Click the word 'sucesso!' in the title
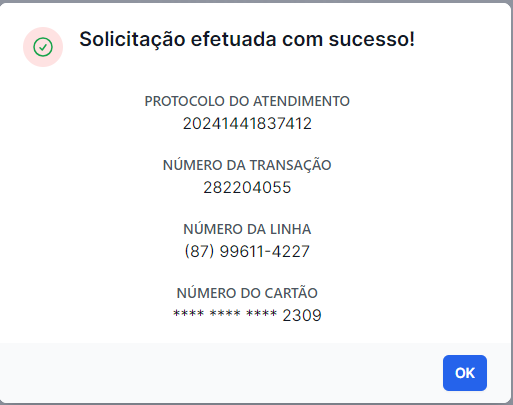Image resolution: width=513 pixels, height=405 pixels. (x=372, y=39)
